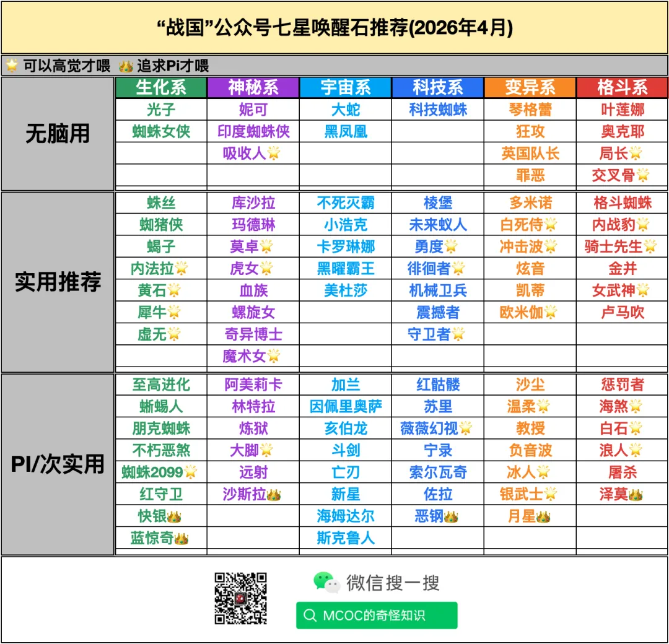This screenshot has height=644, width=669.
Task: Click the crown icon next to 泽莫
Action: click(x=636, y=495)
